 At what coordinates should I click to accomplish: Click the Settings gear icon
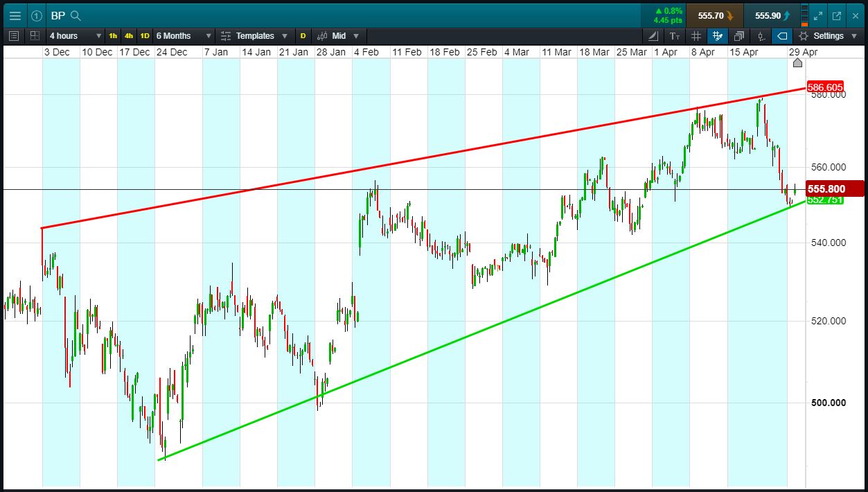804,36
